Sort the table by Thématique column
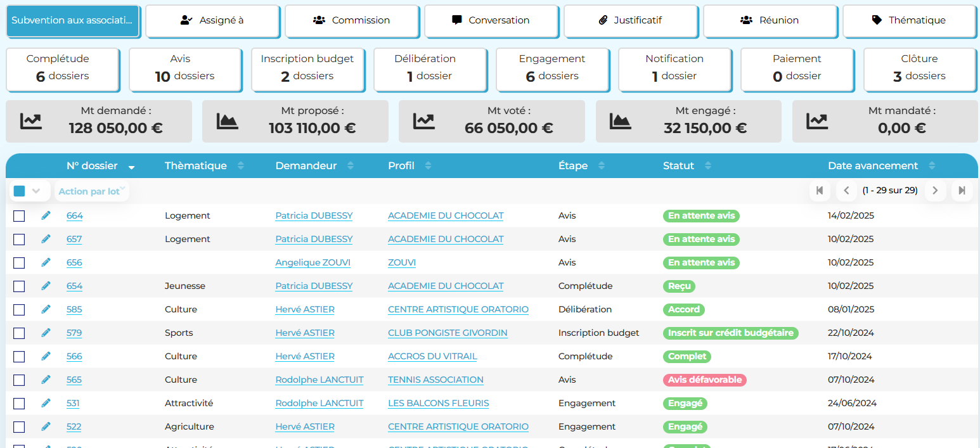980x448 pixels. 240,166
